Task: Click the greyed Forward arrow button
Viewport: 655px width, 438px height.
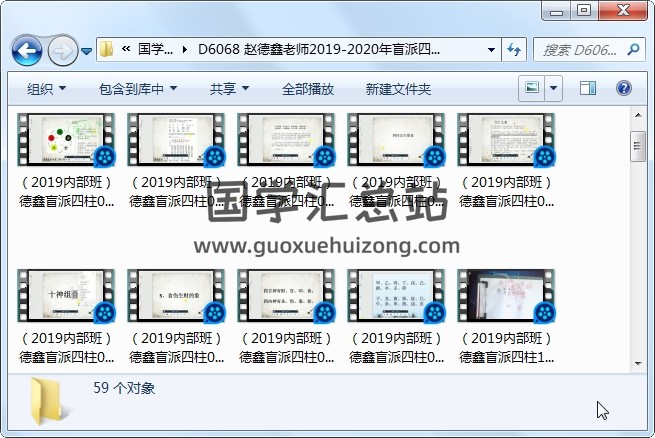Action: tap(63, 51)
